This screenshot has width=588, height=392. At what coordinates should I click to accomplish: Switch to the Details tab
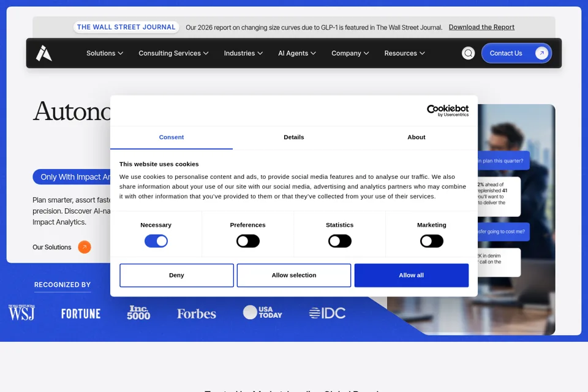293,137
